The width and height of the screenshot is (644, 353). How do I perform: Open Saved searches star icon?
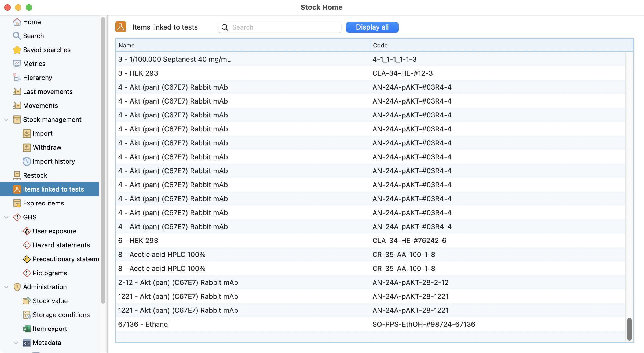(x=17, y=50)
